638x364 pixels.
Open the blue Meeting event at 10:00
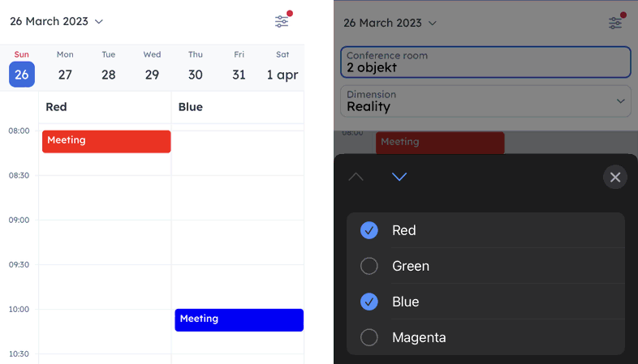pos(239,320)
